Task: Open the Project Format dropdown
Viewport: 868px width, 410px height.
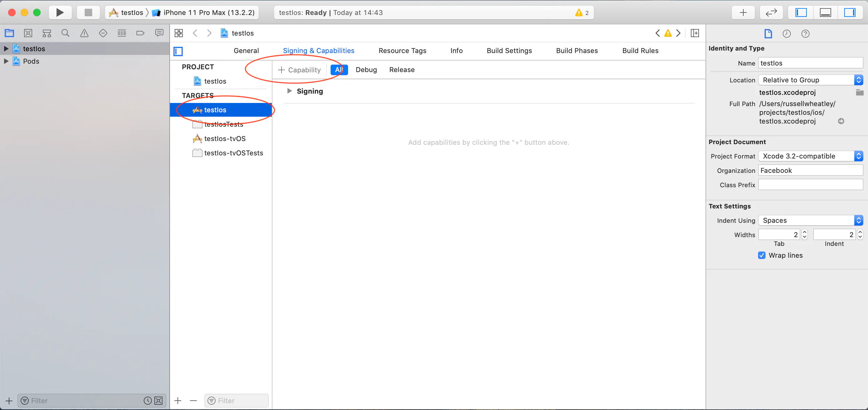Action: pos(811,156)
